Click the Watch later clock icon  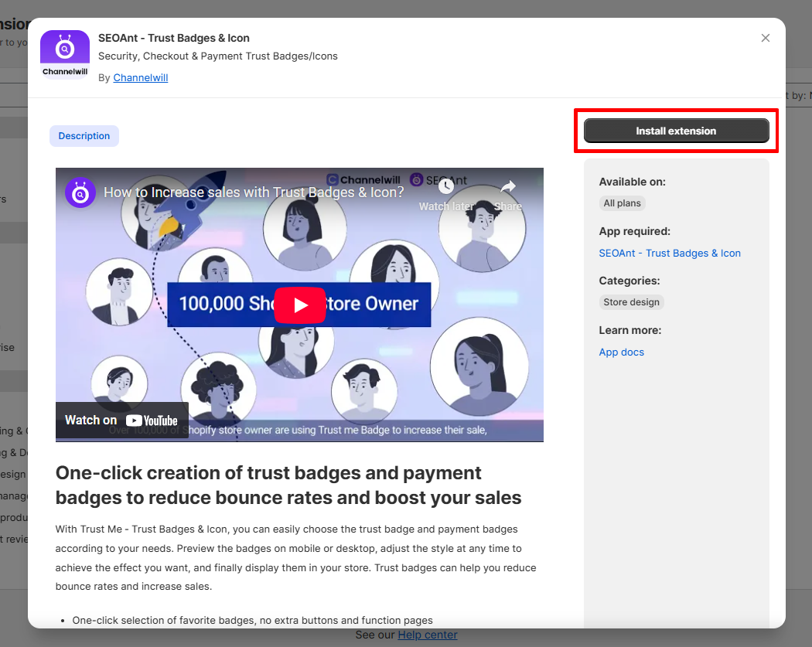pos(446,187)
